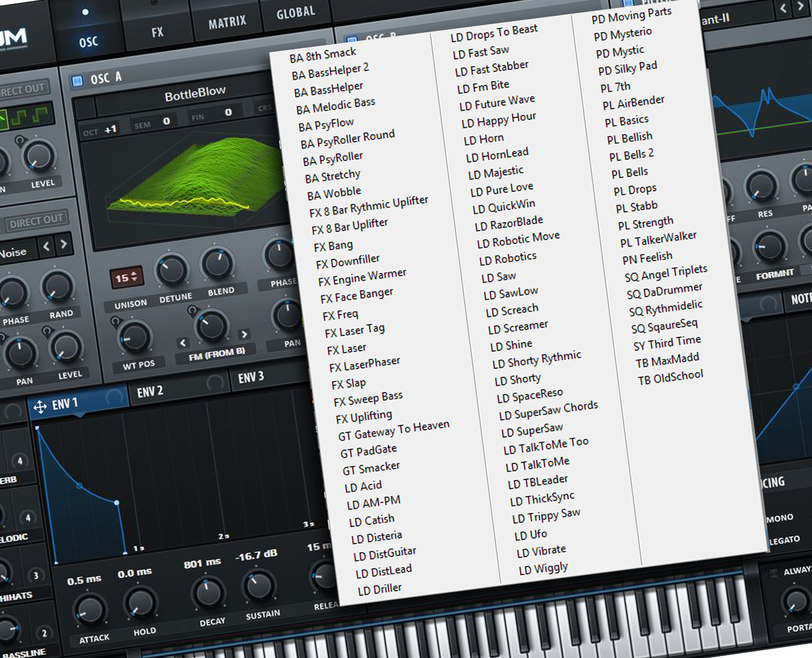812x658 pixels.
Task: Go to the next preset with the top-right arrow
Action: point(800,6)
